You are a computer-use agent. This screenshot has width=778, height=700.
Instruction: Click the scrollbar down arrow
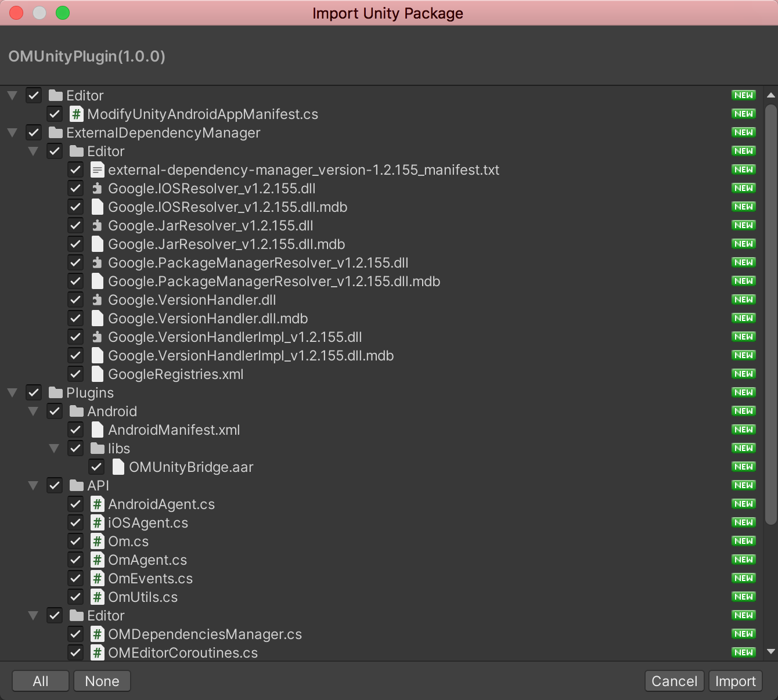(x=771, y=652)
